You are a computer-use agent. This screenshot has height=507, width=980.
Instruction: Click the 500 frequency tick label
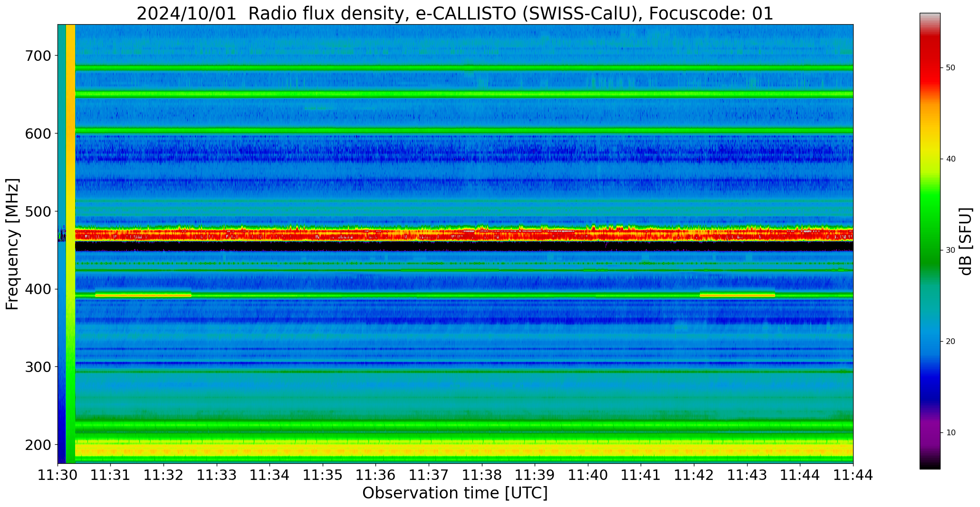tap(37, 211)
